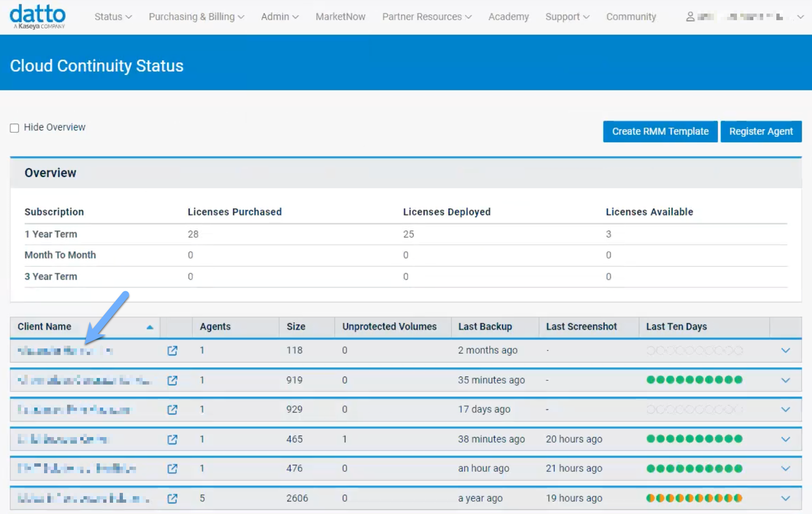Screen dimensions: 812x514
Task: Click Last Ten Days dots for a year ago row
Action: pyautogui.click(x=694, y=498)
